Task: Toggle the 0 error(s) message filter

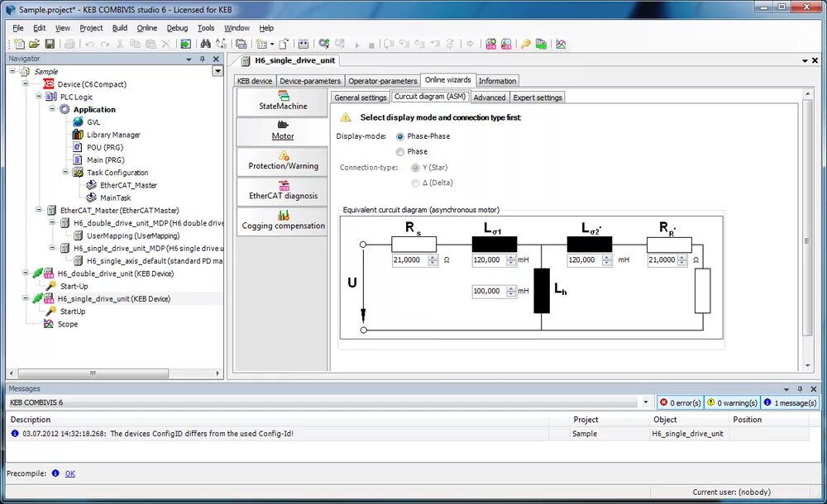Action: click(681, 402)
